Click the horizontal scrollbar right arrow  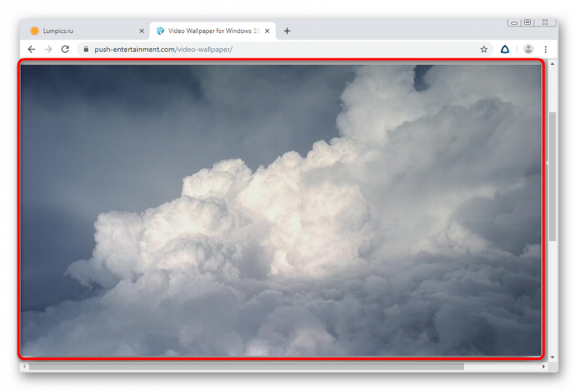point(543,366)
